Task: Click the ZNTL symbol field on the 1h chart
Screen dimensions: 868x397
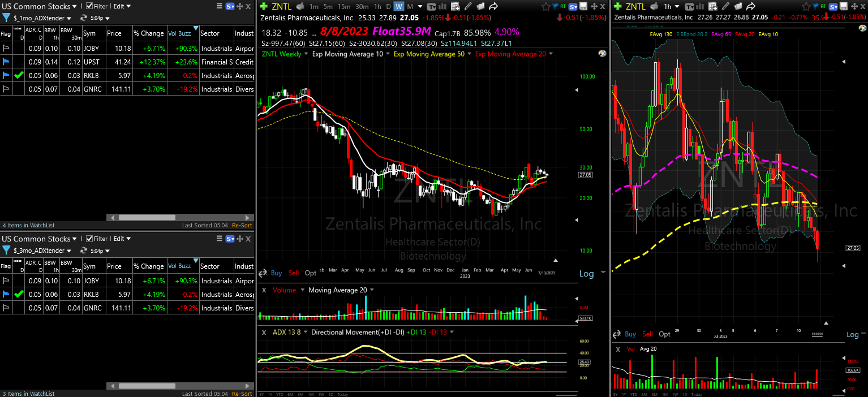Action: click(636, 7)
